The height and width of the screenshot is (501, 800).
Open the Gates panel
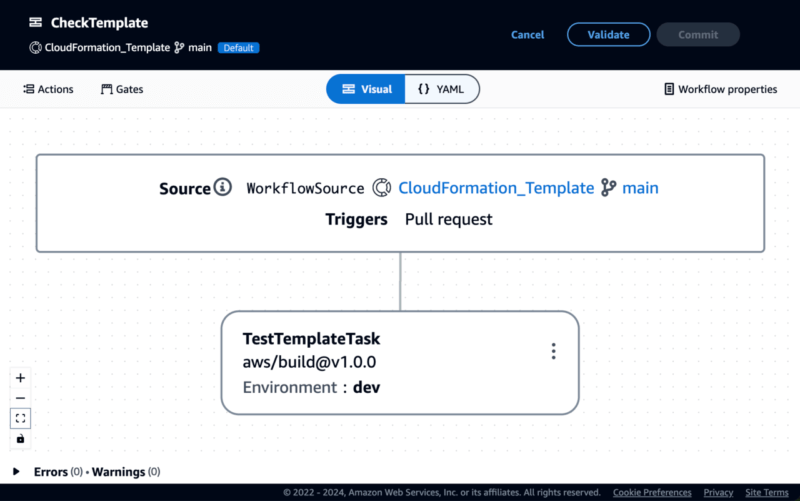pyautogui.click(x=122, y=89)
